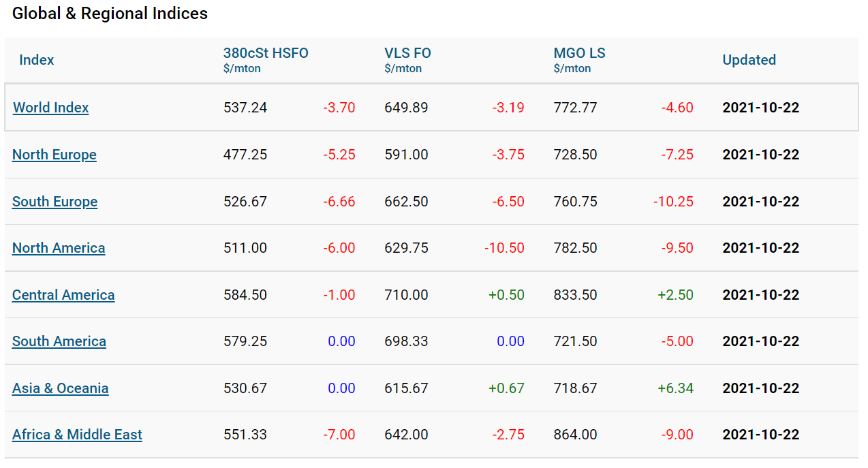Select Africa & Middle East VLSFO price 642.00
The image size is (868, 468).
click(x=406, y=435)
